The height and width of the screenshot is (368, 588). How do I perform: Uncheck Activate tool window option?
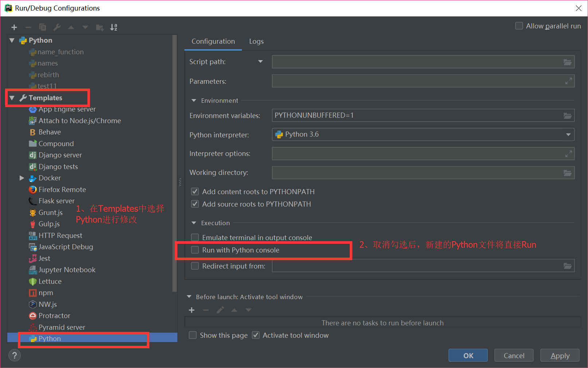click(256, 335)
